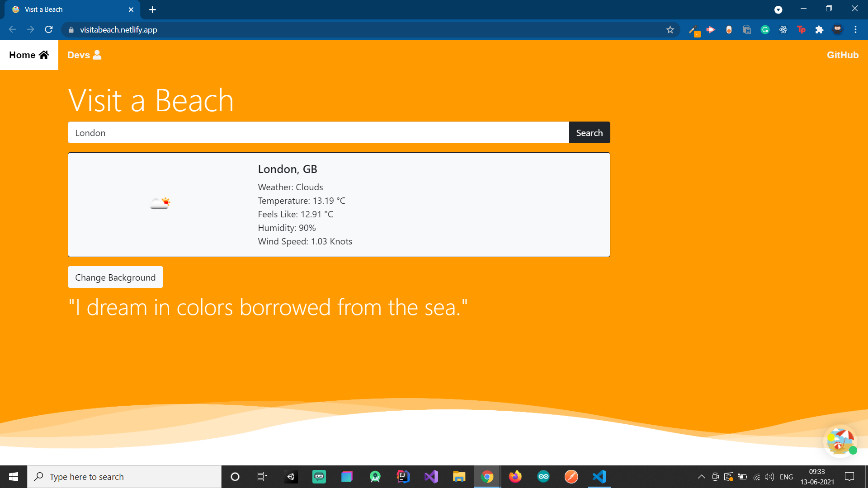868x488 pixels.
Task: Expand the Chrome tab search dropdown
Action: point(778,9)
